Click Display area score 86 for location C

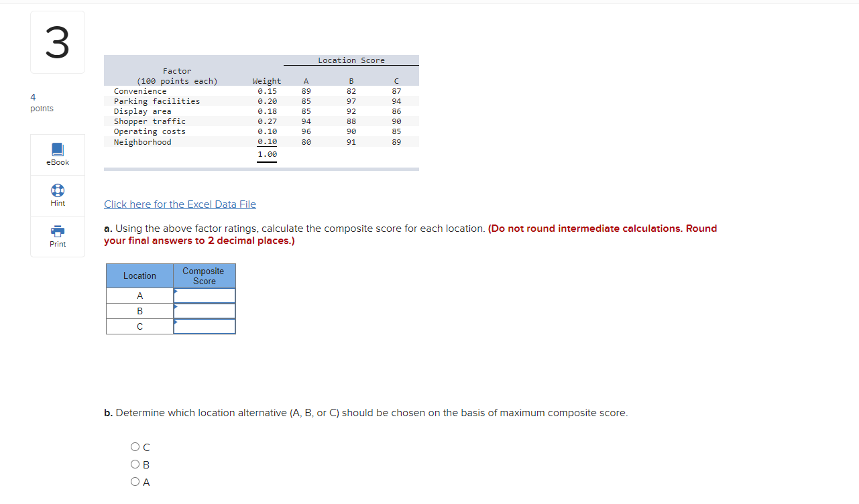[396, 111]
